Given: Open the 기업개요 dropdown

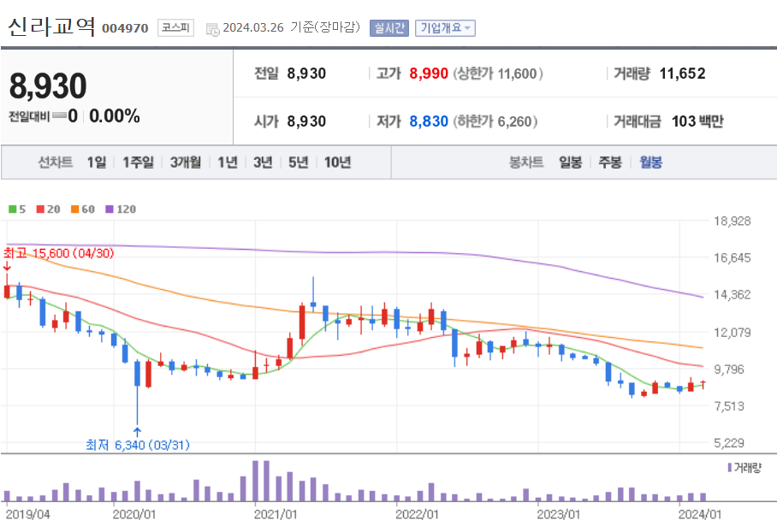Looking at the screenshot, I should (445, 27).
